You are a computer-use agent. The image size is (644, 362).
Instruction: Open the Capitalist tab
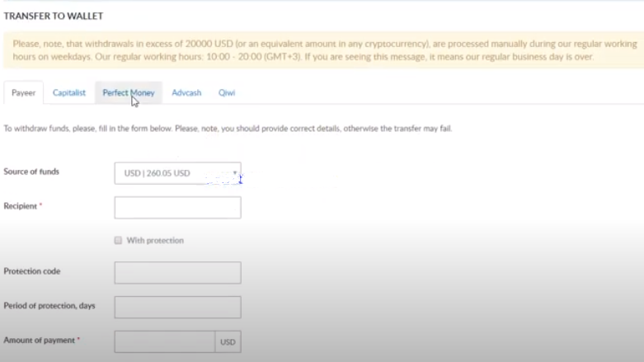(x=69, y=93)
